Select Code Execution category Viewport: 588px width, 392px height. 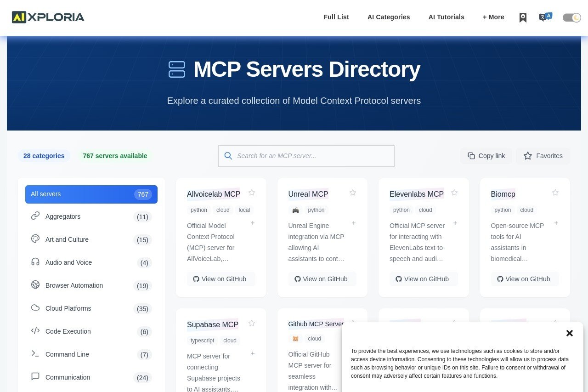coord(91,331)
